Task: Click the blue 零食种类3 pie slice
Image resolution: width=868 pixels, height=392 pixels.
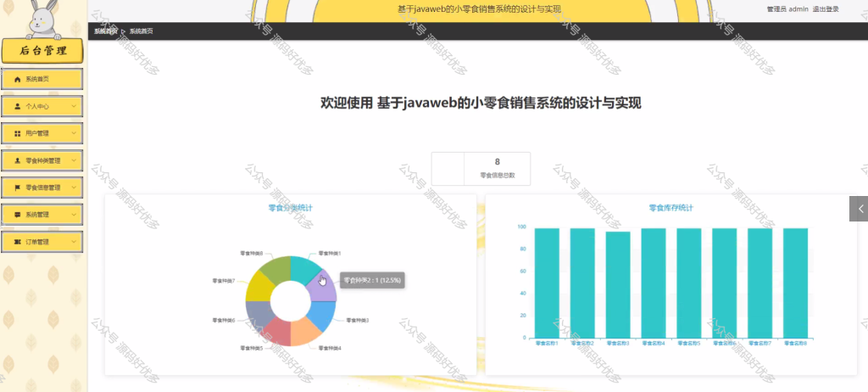Action: 323,315
